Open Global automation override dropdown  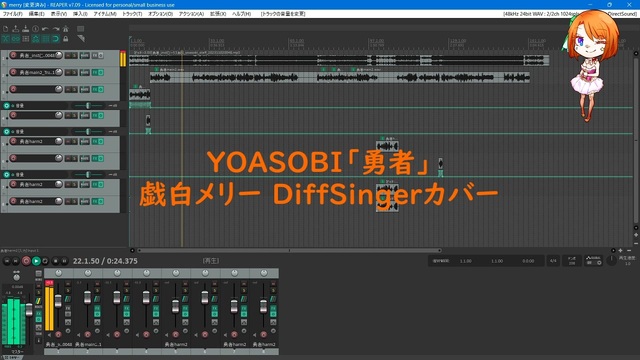pyautogui.click(x=594, y=260)
